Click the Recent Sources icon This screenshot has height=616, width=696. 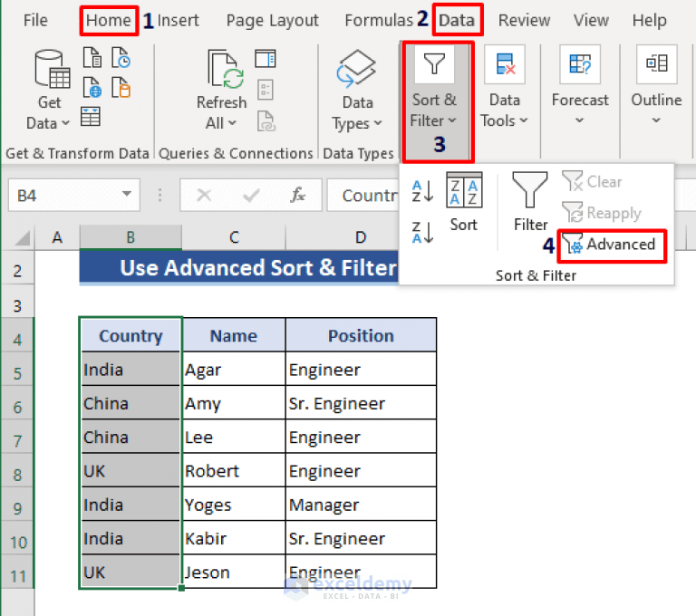coord(121,57)
